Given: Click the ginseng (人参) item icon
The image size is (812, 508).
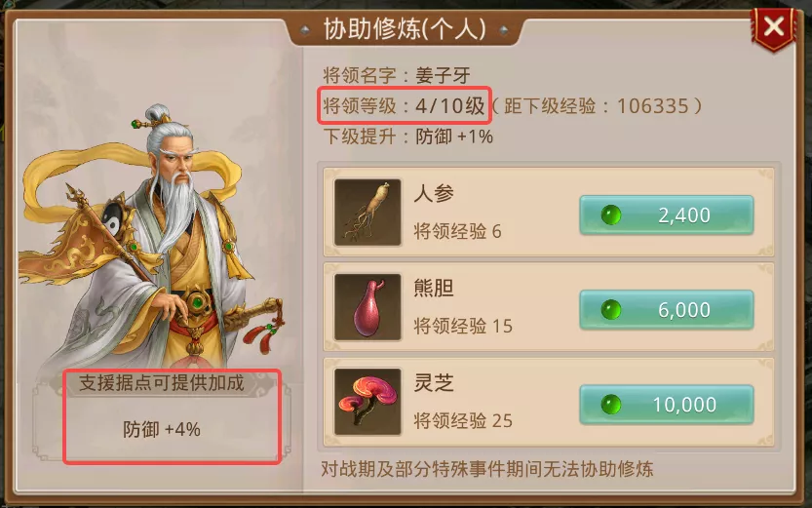Looking at the screenshot, I should pyautogui.click(x=367, y=213).
